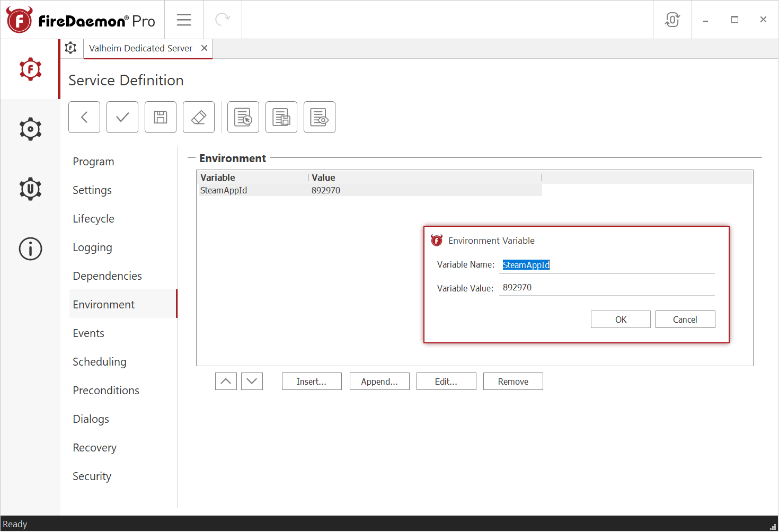Click the Edit... button
This screenshot has height=532, width=779.
446,382
